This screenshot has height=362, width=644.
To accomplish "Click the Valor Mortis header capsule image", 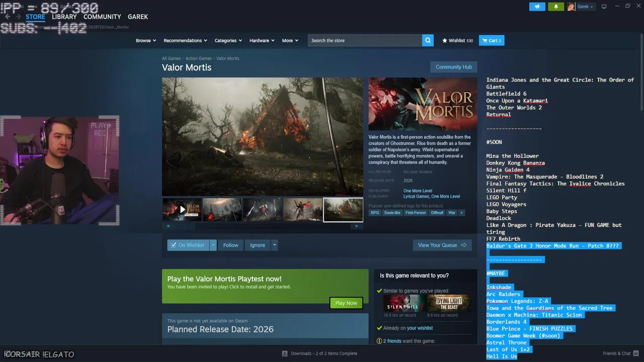I will click(x=423, y=104).
